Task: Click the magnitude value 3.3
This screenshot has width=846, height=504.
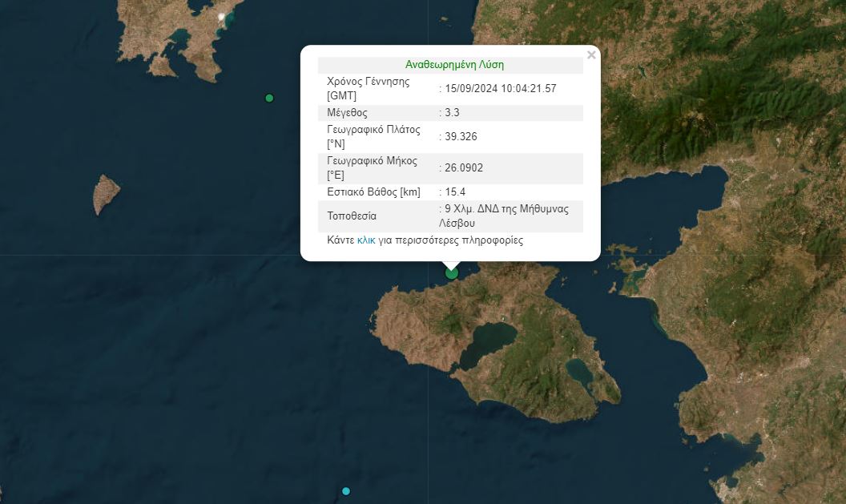Action: tap(451, 113)
